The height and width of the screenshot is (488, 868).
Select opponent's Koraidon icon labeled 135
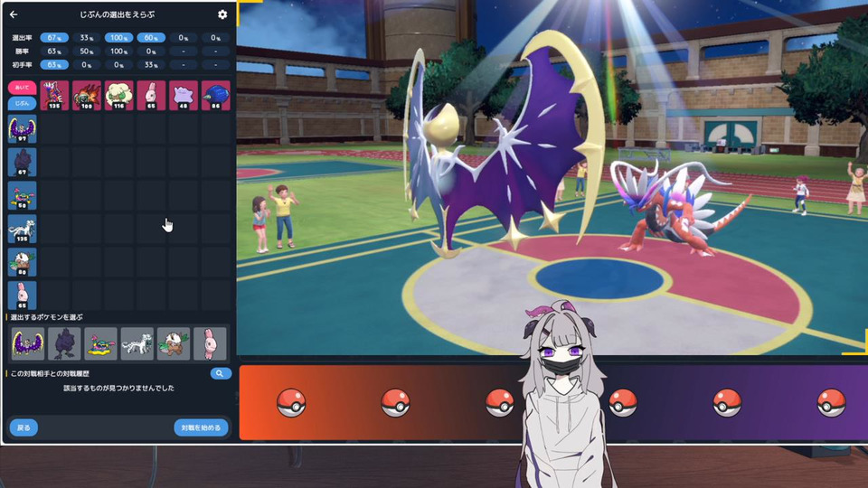click(54, 95)
